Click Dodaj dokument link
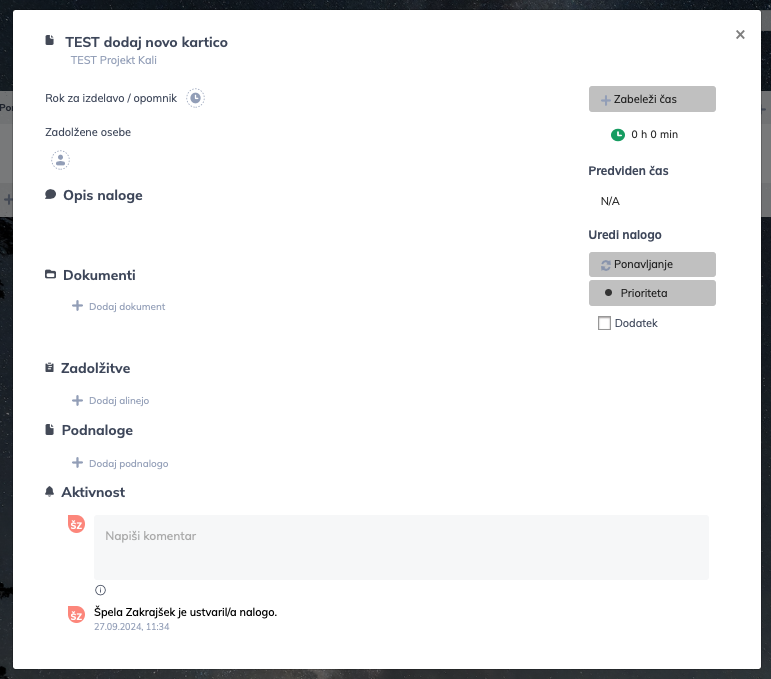 tap(127, 307)
